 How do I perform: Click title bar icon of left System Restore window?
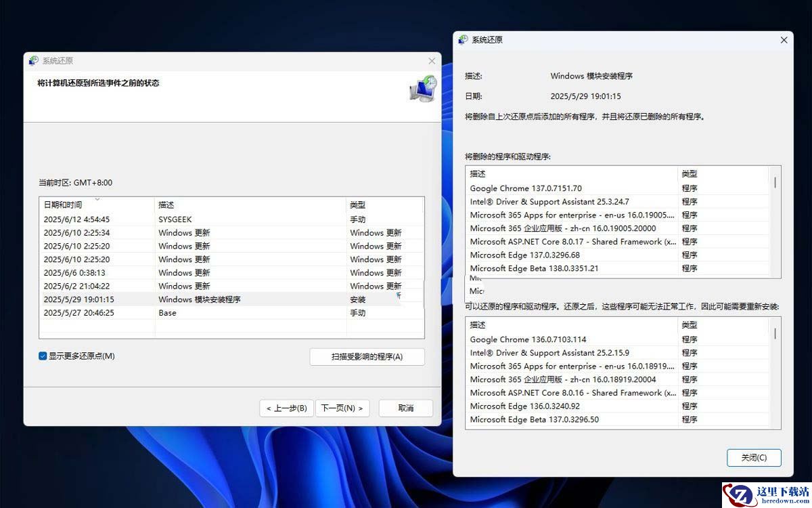(34, 61)
